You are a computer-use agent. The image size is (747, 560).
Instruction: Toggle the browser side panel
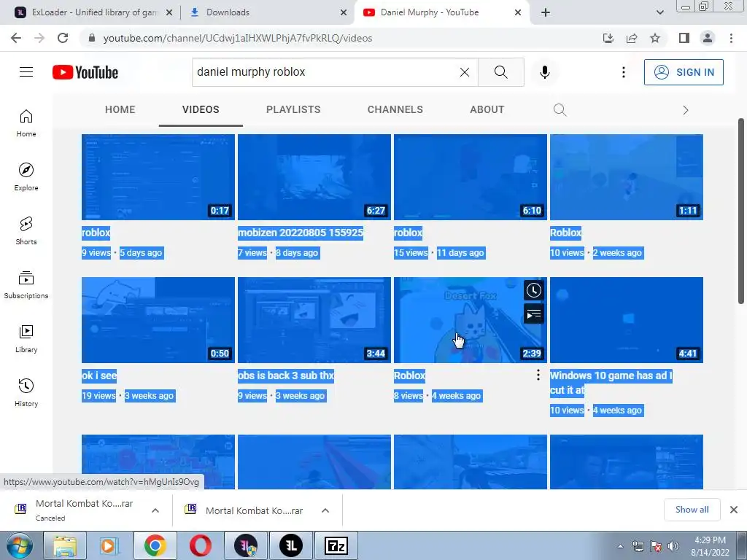[x=684, y=38]
